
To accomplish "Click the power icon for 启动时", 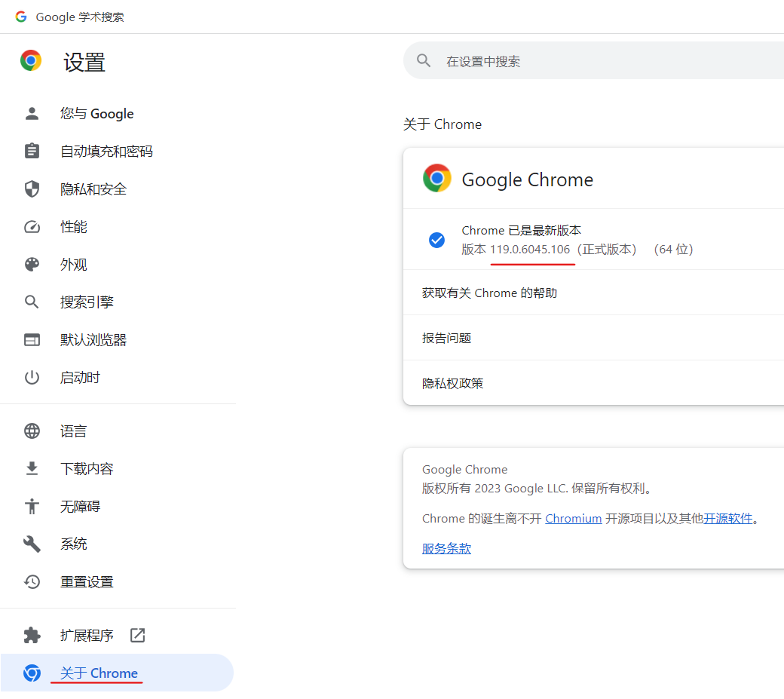I will point(32,377).
